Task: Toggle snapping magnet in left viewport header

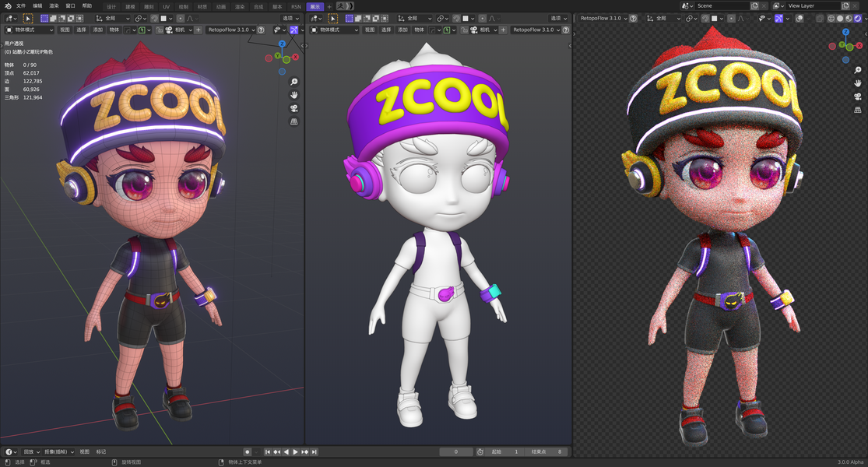Action: point(154,18)
